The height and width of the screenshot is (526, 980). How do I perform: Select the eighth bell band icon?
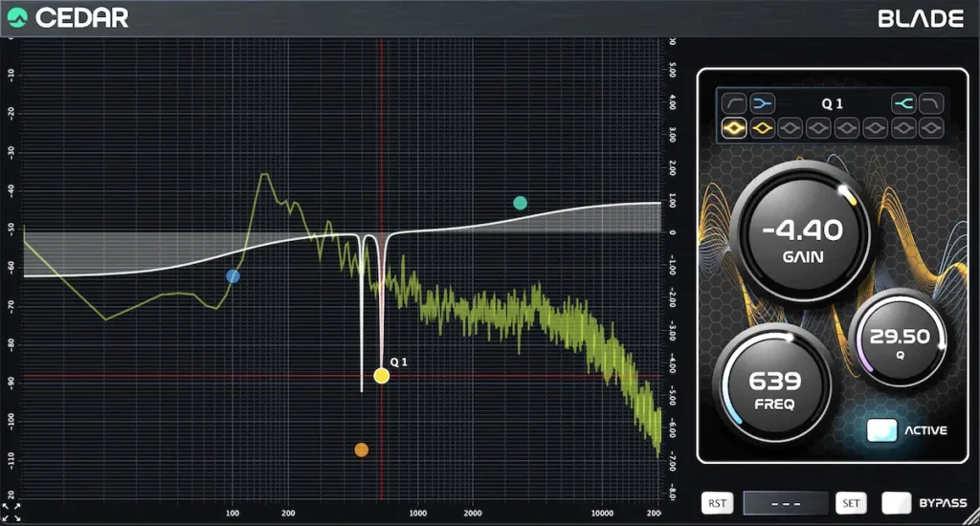[x=931, y=129]
